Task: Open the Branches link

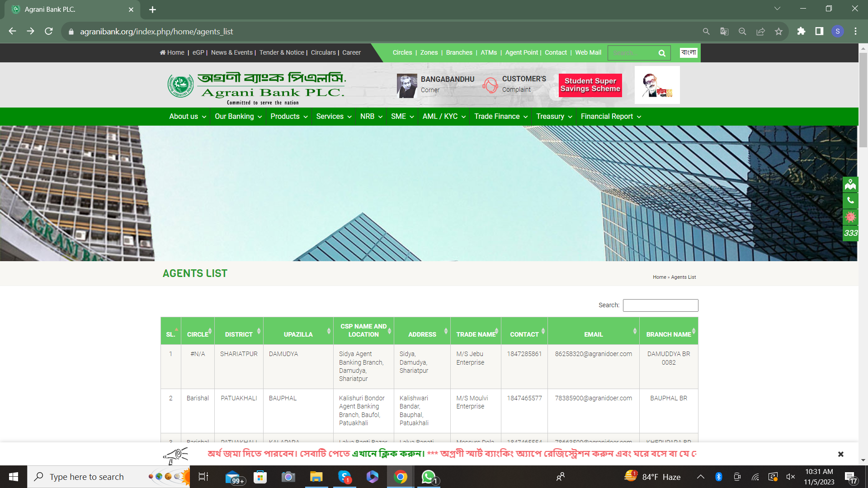Action: pos(459,52)
